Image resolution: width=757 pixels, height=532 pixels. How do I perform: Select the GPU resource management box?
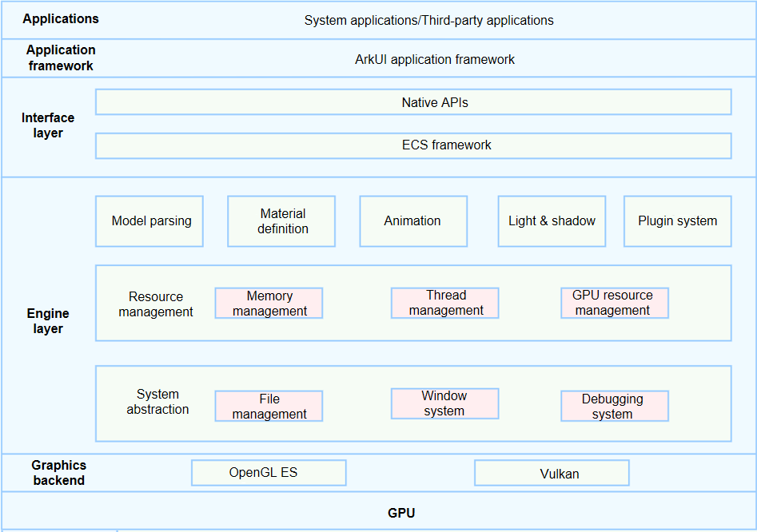pos(614,303)
